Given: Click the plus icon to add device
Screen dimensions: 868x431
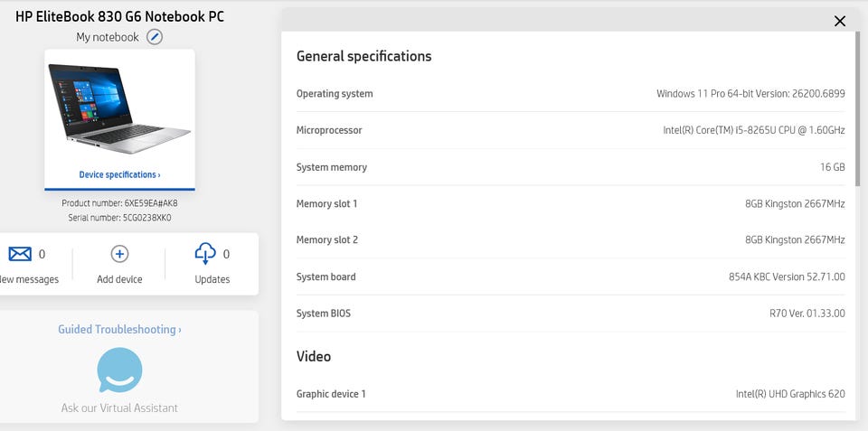Looking at the screenshot, I should pos(119,254).
